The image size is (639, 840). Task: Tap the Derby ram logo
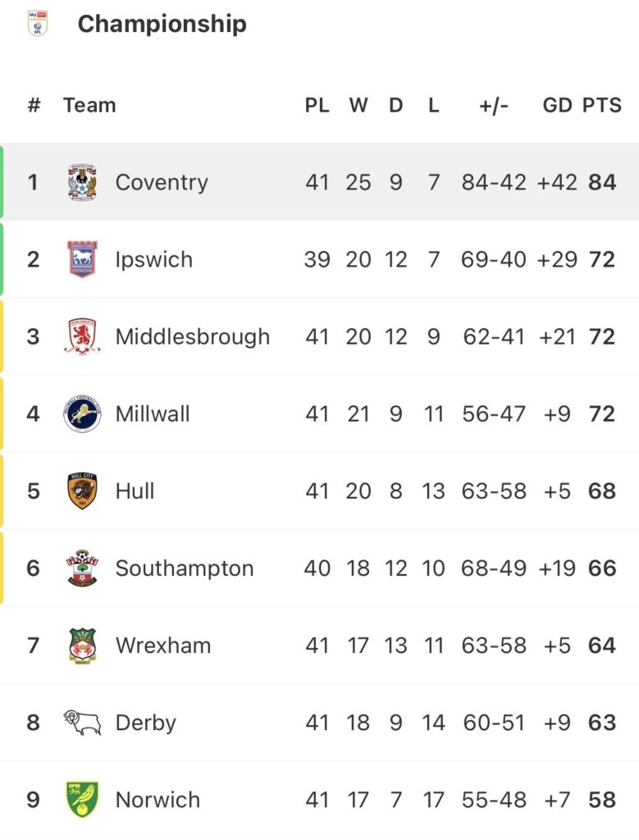(82, 722)
